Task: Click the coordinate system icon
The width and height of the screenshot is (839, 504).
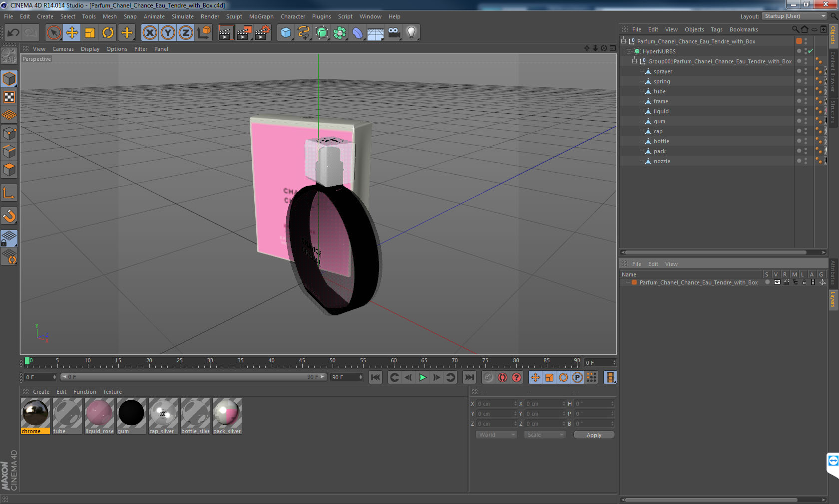Action: [x=204, y=33]
